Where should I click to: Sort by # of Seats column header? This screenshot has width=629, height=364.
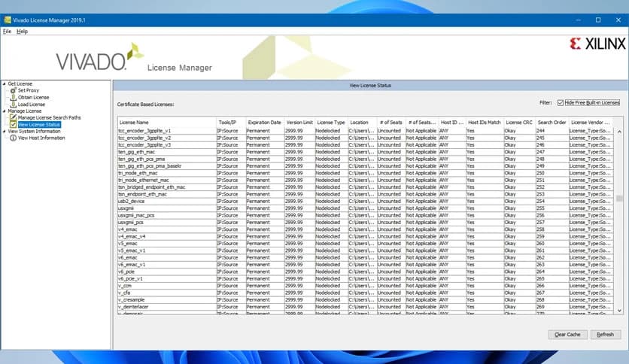point(390,123)
